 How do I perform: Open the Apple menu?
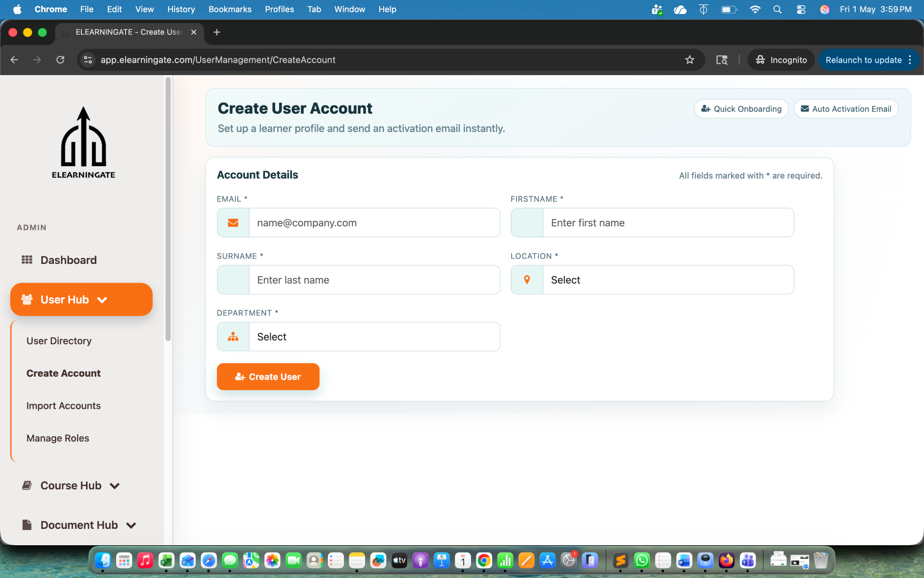17,9
